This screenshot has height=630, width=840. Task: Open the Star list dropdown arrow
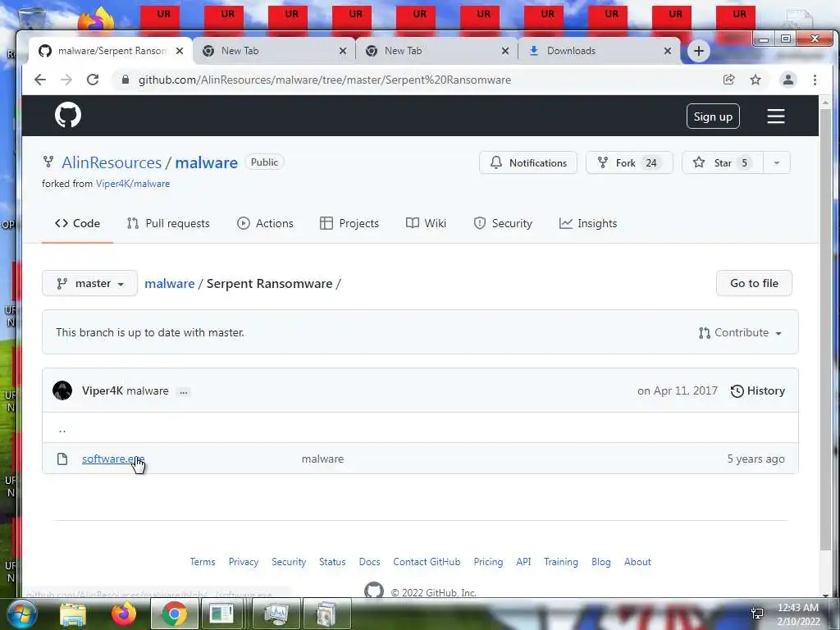(x=776, y=163)
